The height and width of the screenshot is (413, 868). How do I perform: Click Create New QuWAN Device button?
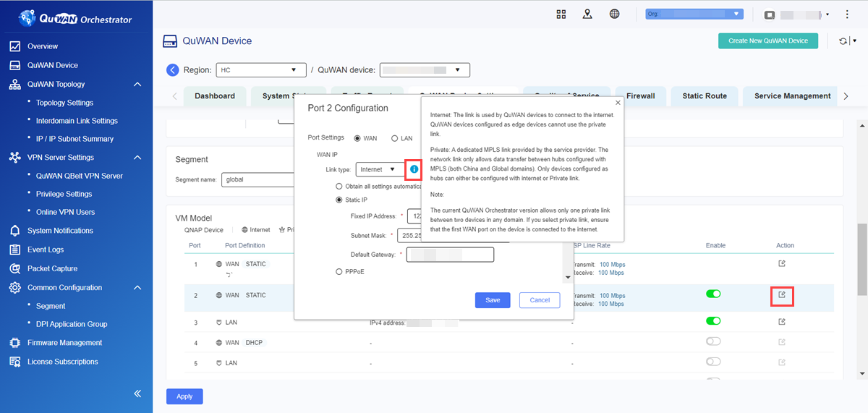pyautogui.click(x=768, y=41)
